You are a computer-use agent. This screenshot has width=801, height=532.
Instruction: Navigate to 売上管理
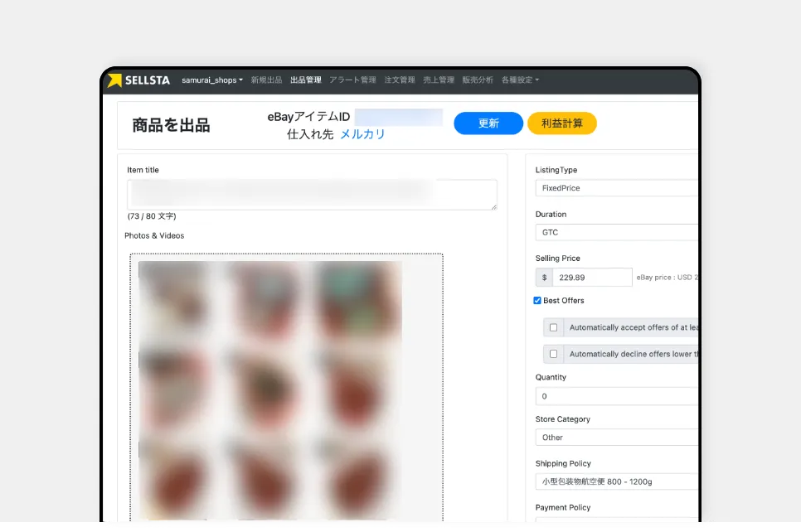tap(439, 80)
